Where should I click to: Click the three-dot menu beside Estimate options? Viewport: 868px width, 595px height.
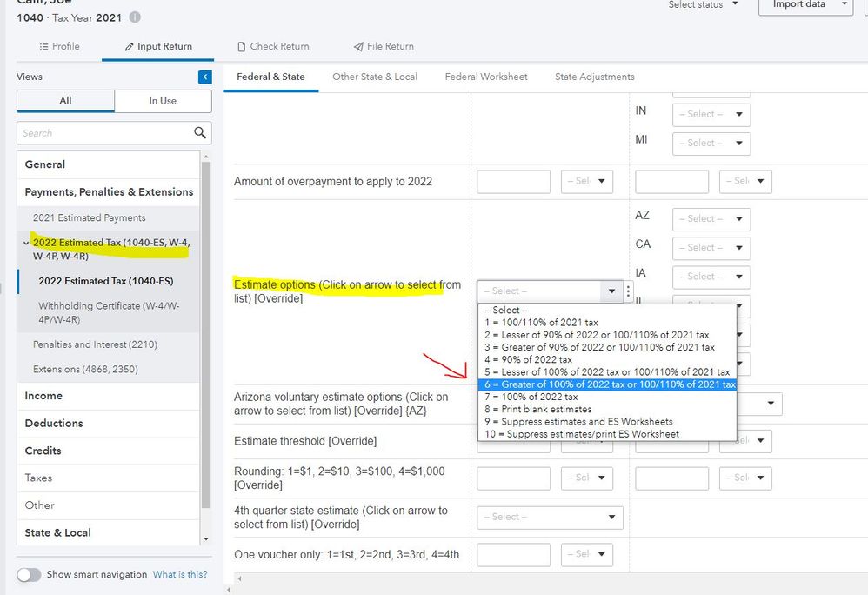(629, 291)
